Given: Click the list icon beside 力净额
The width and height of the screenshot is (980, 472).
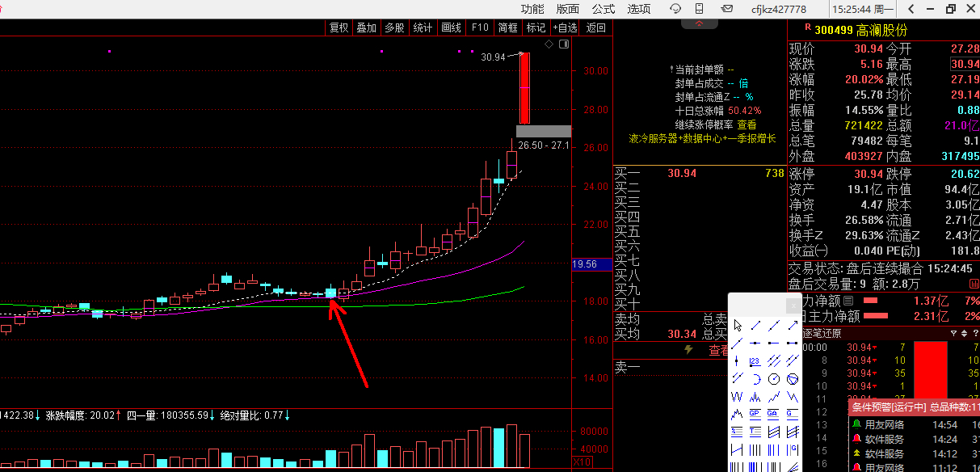Looking at the screenshot, I should pyautogui.click(x=848, y=301).
